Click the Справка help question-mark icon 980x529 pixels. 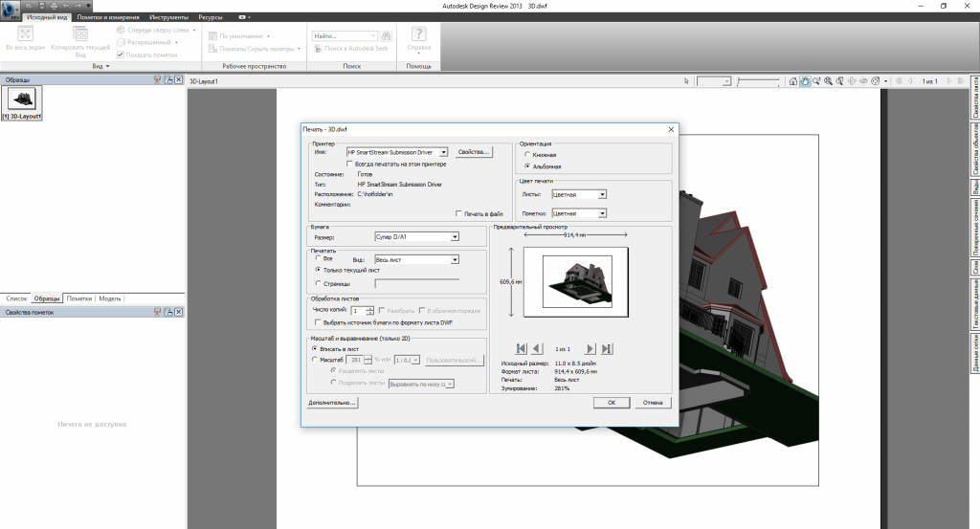[x=419, y=33]
